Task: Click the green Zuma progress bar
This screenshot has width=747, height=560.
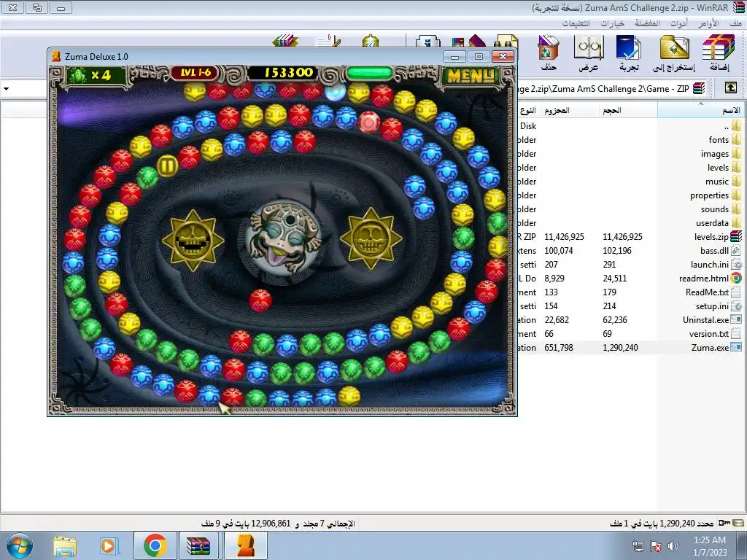Action: (369, 73)
